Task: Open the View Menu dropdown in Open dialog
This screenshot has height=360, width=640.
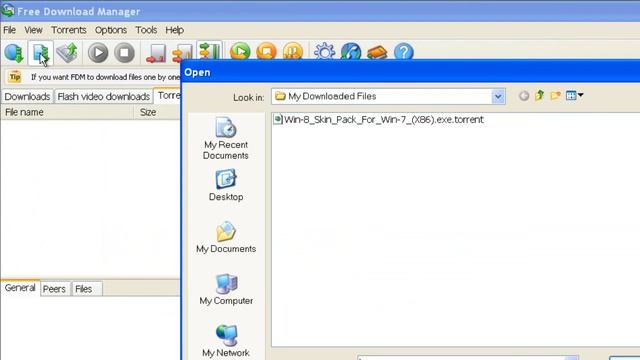Action: click(575, 96)
